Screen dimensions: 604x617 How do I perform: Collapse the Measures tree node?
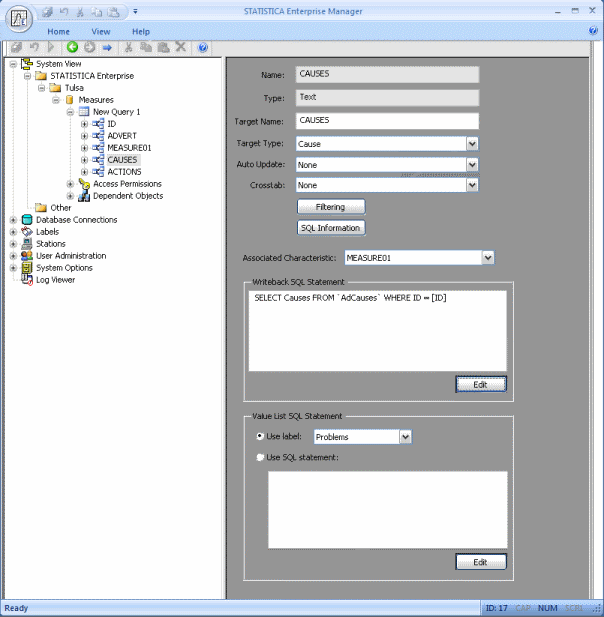pyautogui.click(x=56, y=100)
